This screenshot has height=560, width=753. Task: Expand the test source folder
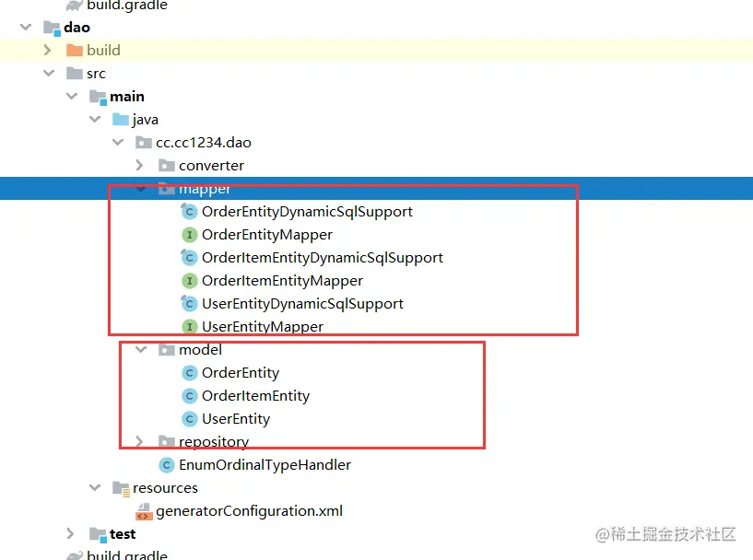pos(70,533)
